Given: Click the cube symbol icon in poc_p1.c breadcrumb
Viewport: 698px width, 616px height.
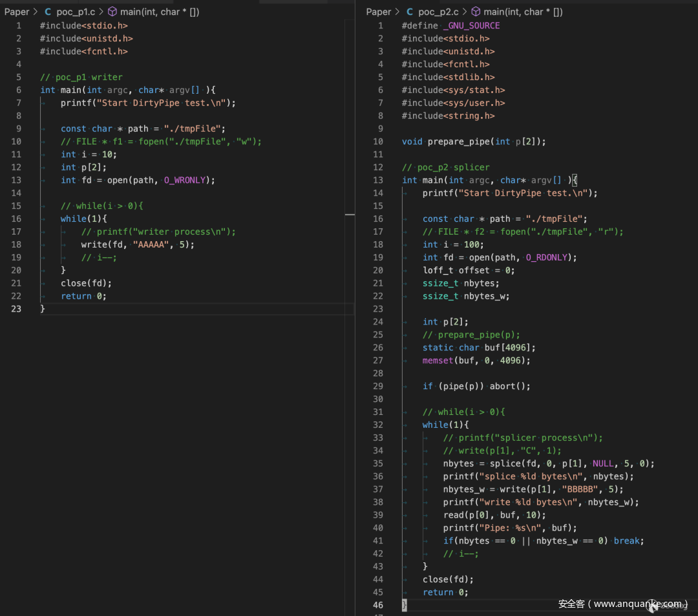Looking at the screenshot, I should 112,12.
